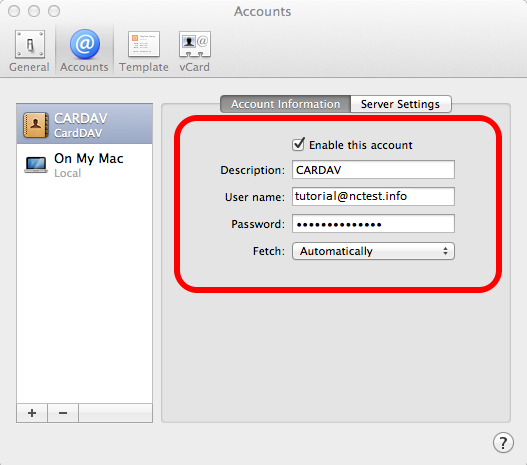
Task: Click the CARDAV address book icon
Action: (35, 125)
